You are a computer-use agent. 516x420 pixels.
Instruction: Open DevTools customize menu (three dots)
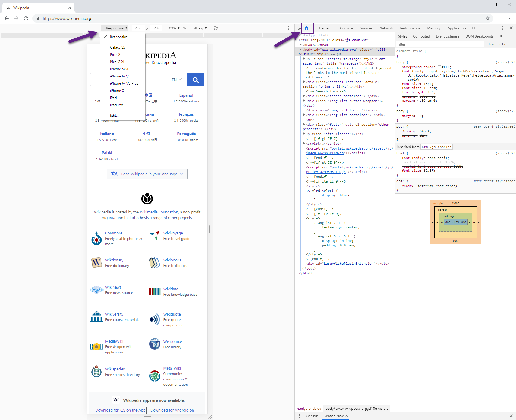click(x=503, y=28)
